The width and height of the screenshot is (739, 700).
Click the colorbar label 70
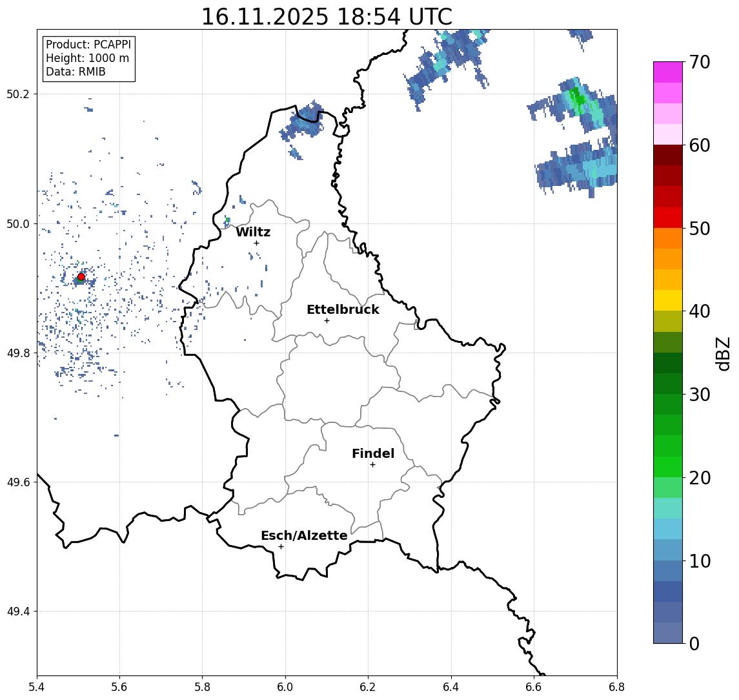point(700,62)
